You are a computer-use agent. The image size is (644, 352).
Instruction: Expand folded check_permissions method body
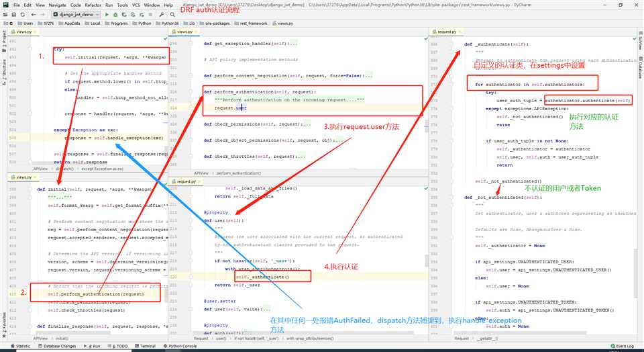(x=307, y=124)
